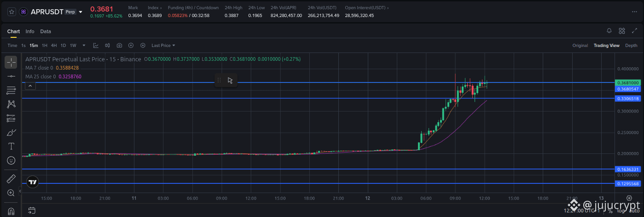Image resolution: width=644 pixels, height=217 pixels.
Task: Select the crosshair cursor tool
Action: (11, 62)
